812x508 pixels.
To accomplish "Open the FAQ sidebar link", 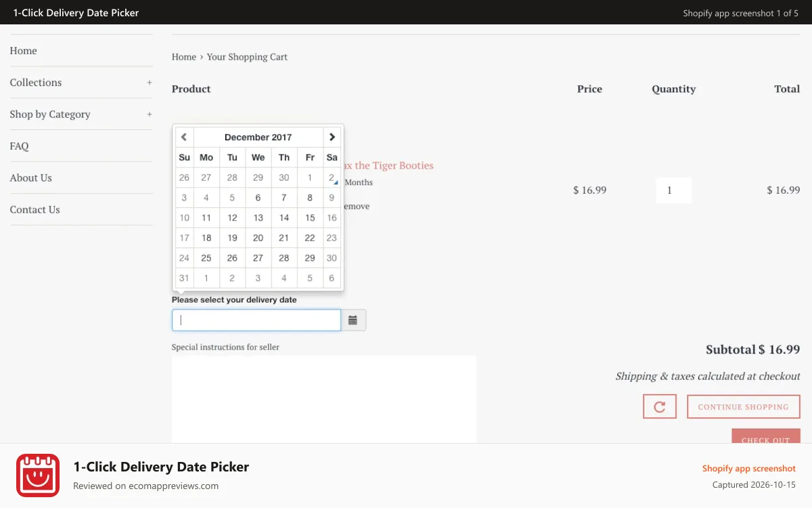I will click(x=19, y=146).
